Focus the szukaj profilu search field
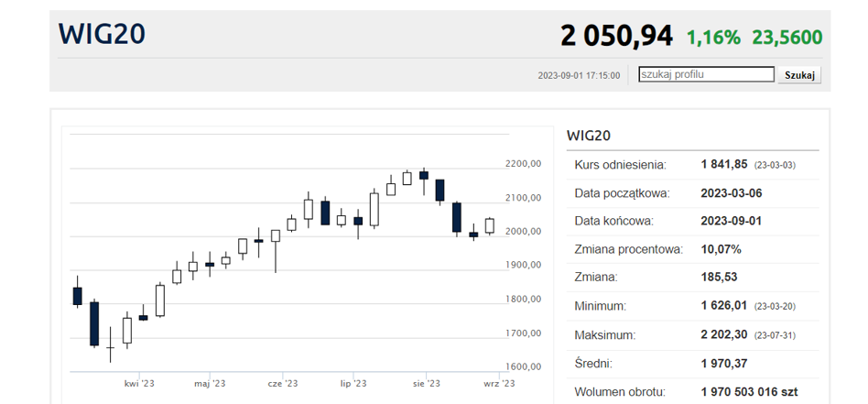Image resolution: width=868 pixels, height=404 pixels. [706, 74]
